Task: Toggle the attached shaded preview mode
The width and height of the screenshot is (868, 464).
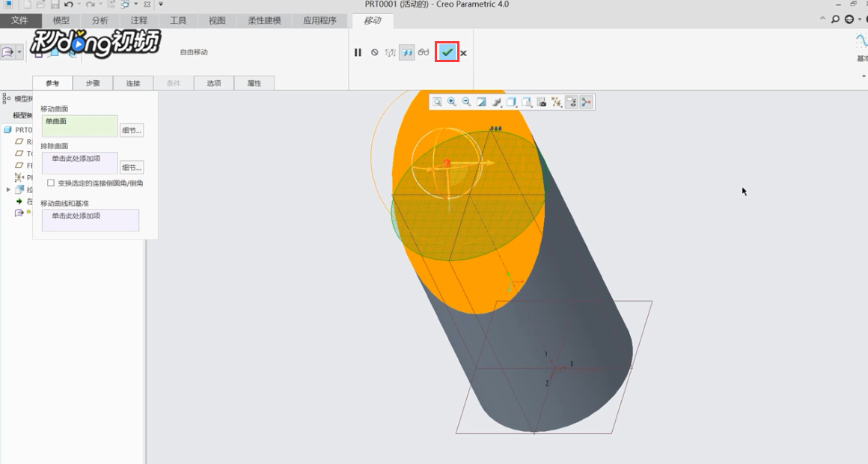Action: [407, 52]
